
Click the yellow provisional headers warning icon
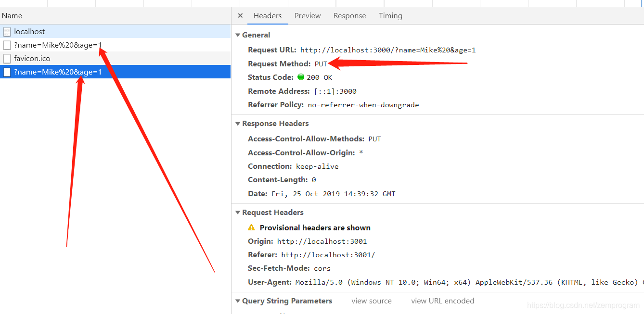[x=251, y=227]
